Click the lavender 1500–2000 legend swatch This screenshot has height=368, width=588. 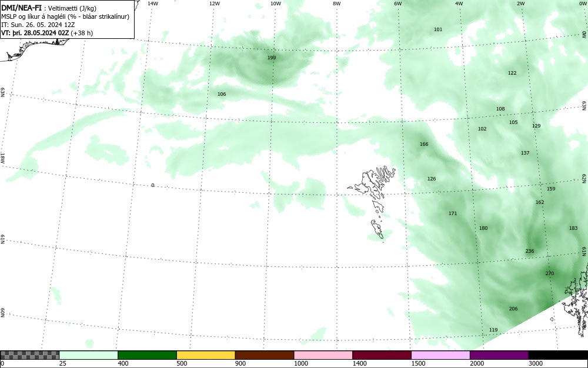tap(440, 355)
